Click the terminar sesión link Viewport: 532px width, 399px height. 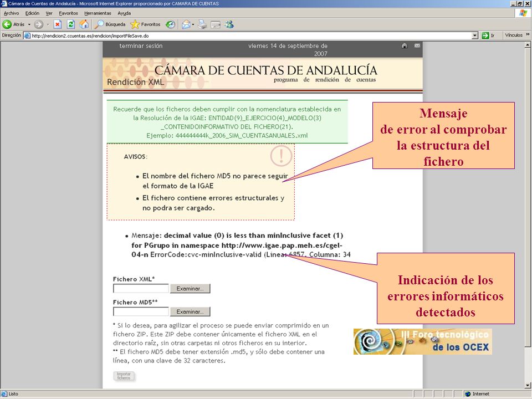click(x=141, y=46)
